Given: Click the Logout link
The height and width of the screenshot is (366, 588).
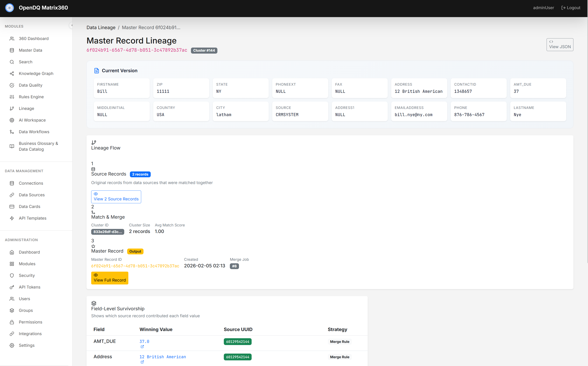Looking at the screenshot, I should click(x=571, y=8).
